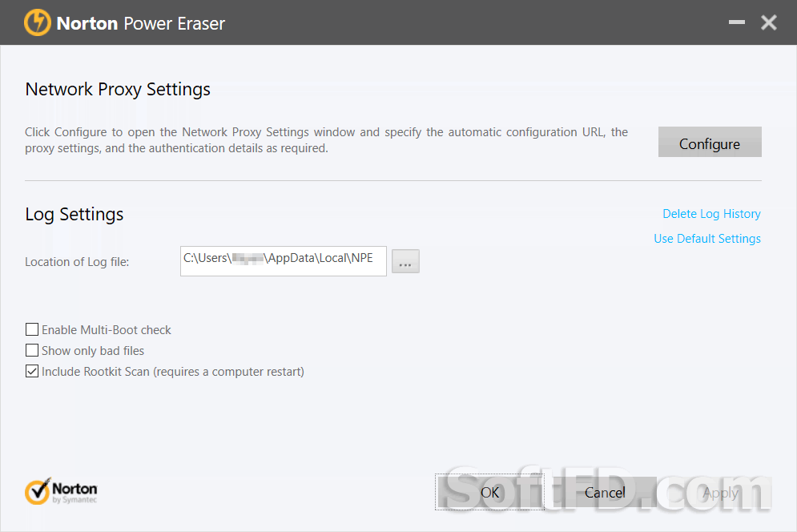797x532 pixels.
Task: Click the Log Settings heading
Action: click(x=74, y=214)
